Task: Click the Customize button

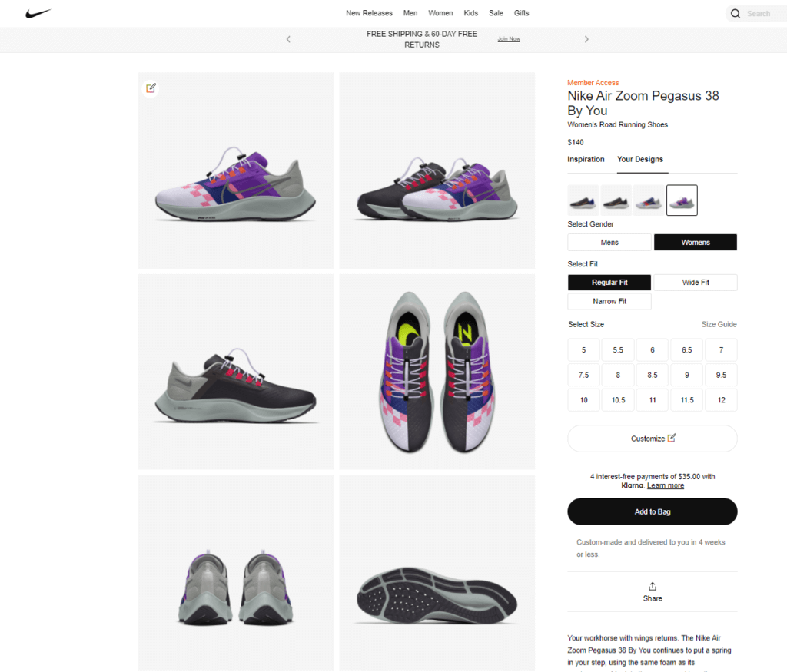Action: (x=652, y=439)
